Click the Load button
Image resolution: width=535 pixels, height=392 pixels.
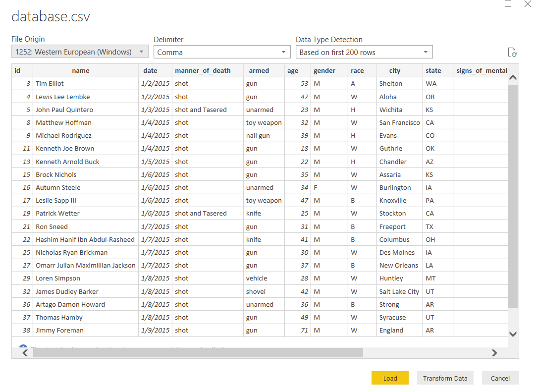point(390,378)
